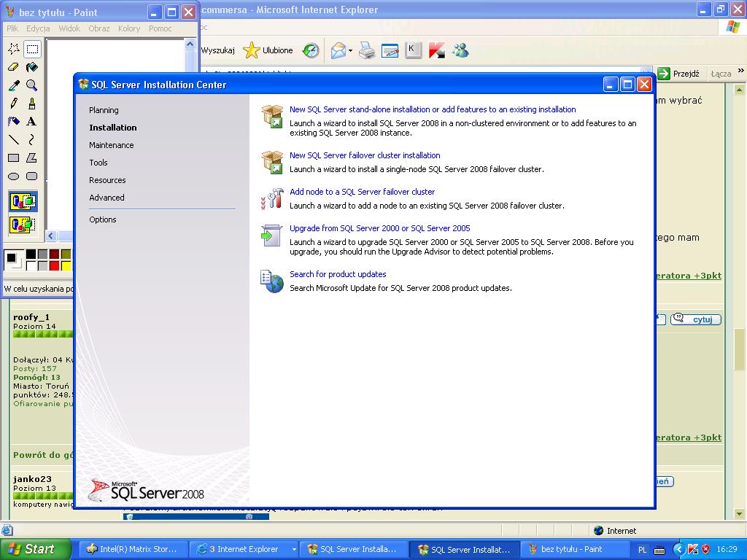Open Resources section in SQL Server sidebar
Image resolution: width=747 pixels, height=560 pixels.
(x=107, y=181)
